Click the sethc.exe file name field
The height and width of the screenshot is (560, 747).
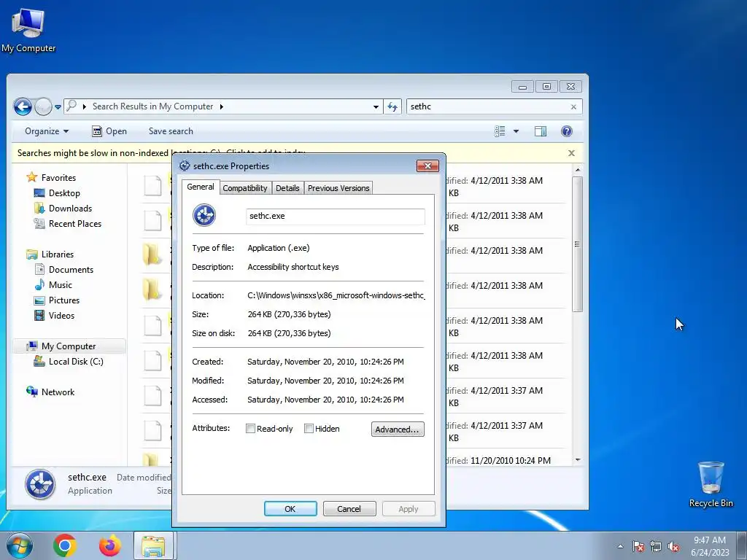336,216
